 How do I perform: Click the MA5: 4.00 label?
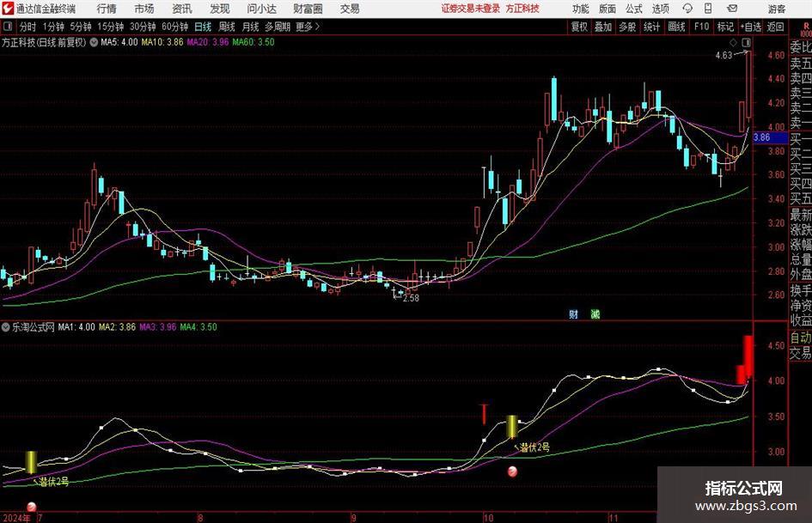pos(119,42)
